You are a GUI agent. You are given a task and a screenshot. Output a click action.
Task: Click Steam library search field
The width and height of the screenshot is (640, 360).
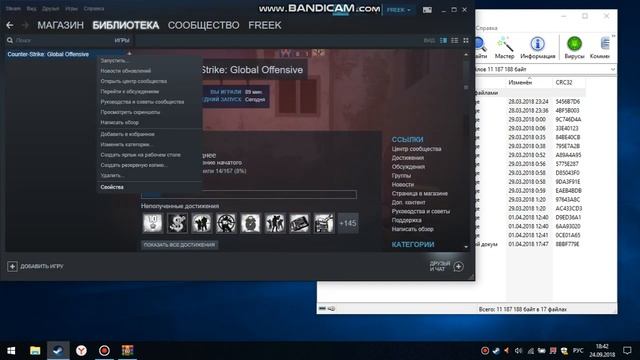pos(61,40)
